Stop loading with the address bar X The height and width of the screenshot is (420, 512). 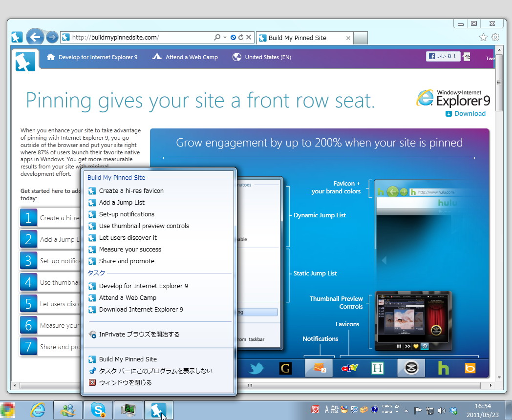pos(249,37)
